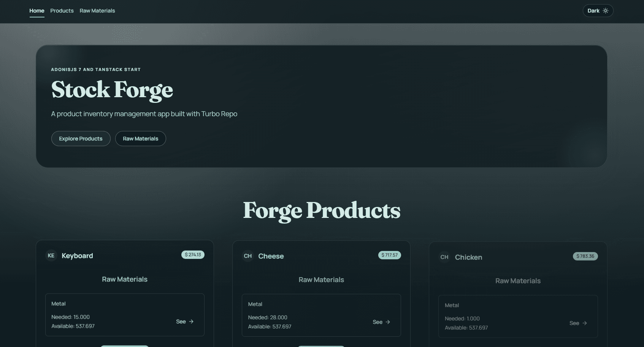
Task: Click the CH avatar icon on Cheese card
Action: pyautogui.click(x=247, y=256)
